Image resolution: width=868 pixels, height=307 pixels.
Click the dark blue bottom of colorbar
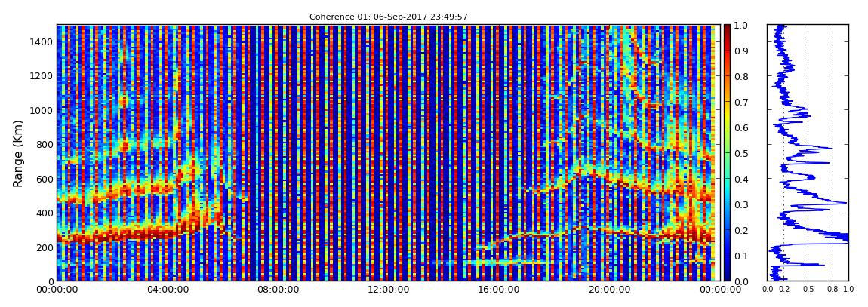[728, 277]
